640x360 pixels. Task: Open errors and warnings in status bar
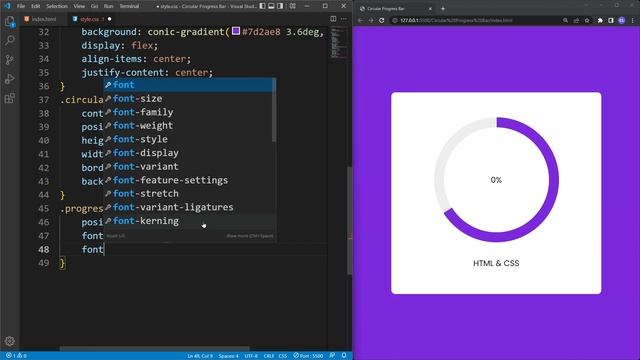(16, 356)
